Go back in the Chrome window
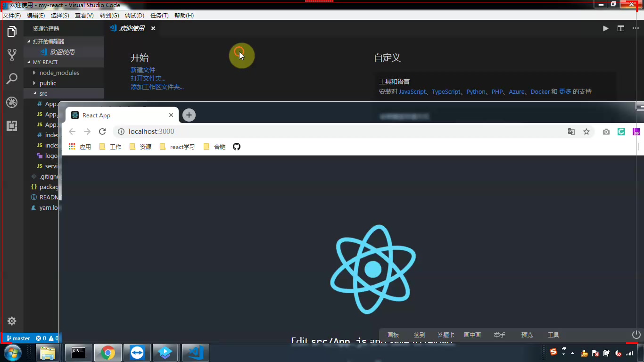This screenshot has width=644, height=362. click(x=72, y=132)
